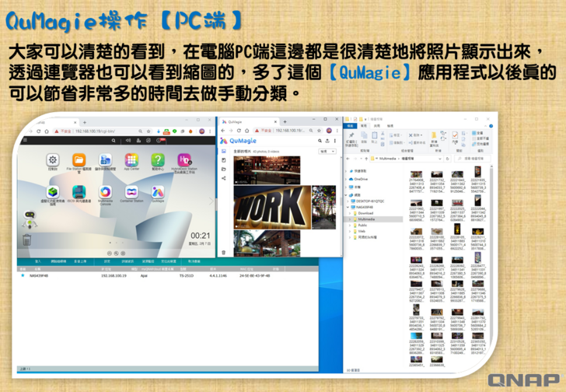Expand the OneDrive tree node

pyautogui.click(x=346, y=179)
